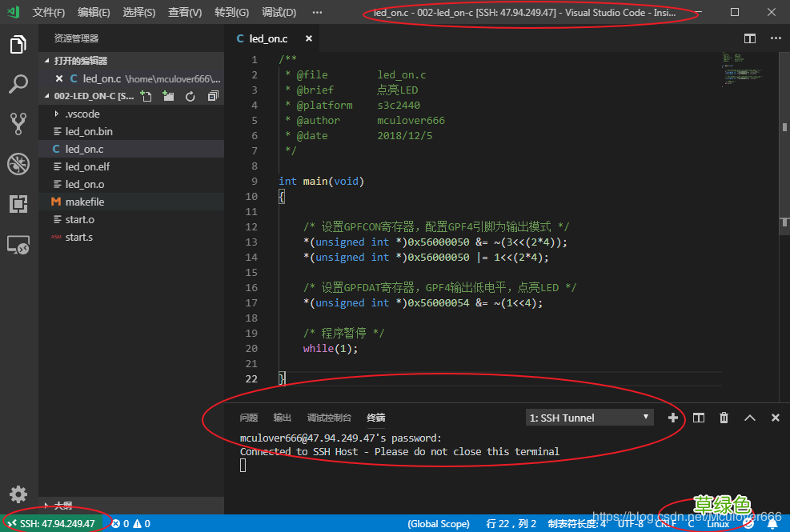Split the editor with the split icon
The width and height of the screenshot is (790, 532).
tap(749, 38)
